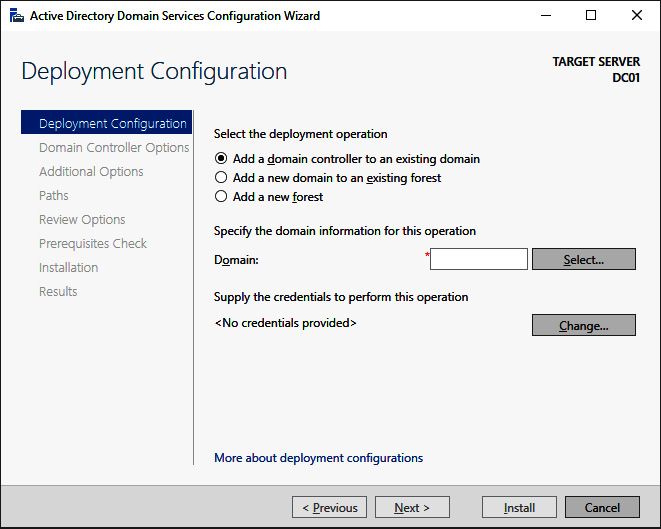View the Results step

point(58,292)
